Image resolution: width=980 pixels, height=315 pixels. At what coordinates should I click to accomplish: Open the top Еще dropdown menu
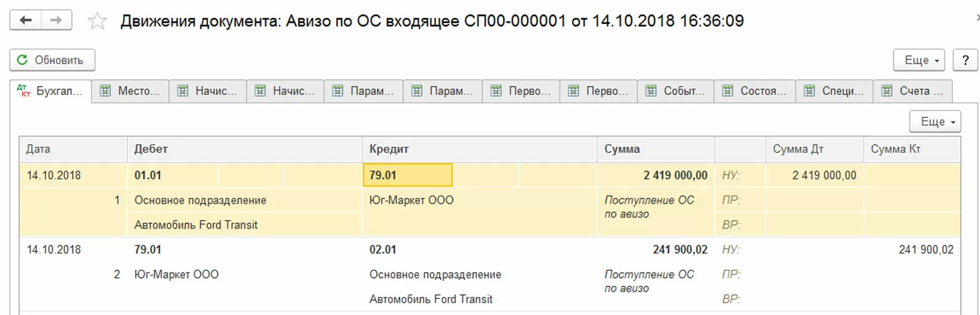coord(919,60)
